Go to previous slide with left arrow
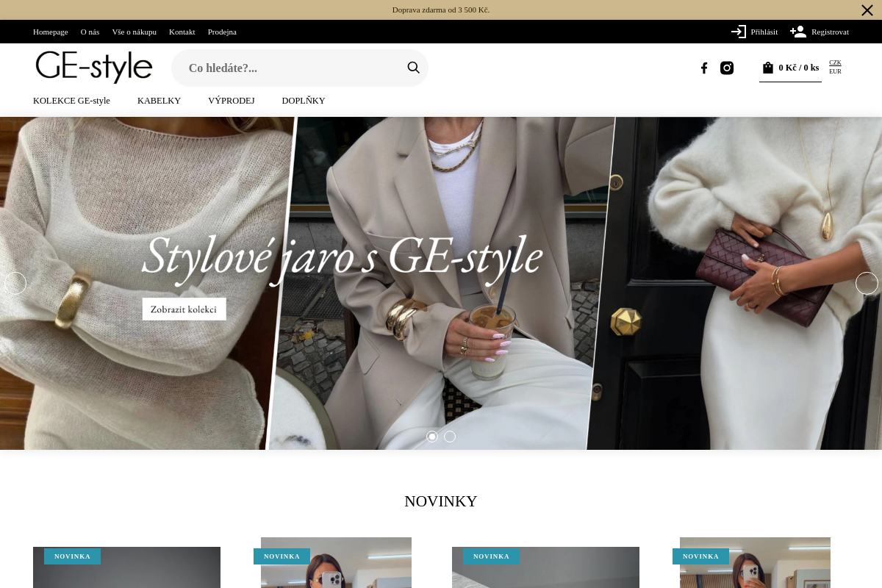The height and width of the screenshot is (588, 882). [x=15, y=283]
